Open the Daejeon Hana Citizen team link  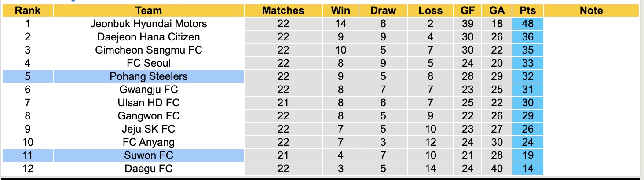149,37
